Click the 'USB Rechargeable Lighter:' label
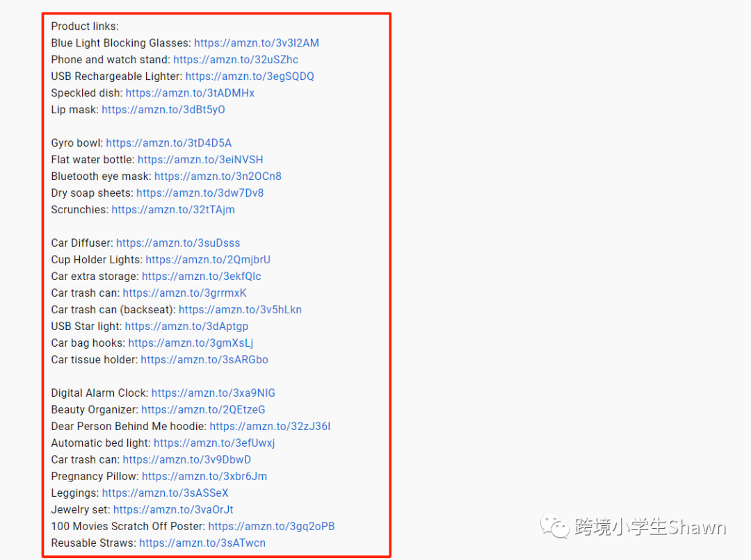The height and width of the screenshot is (560, 751). (117, 76)
